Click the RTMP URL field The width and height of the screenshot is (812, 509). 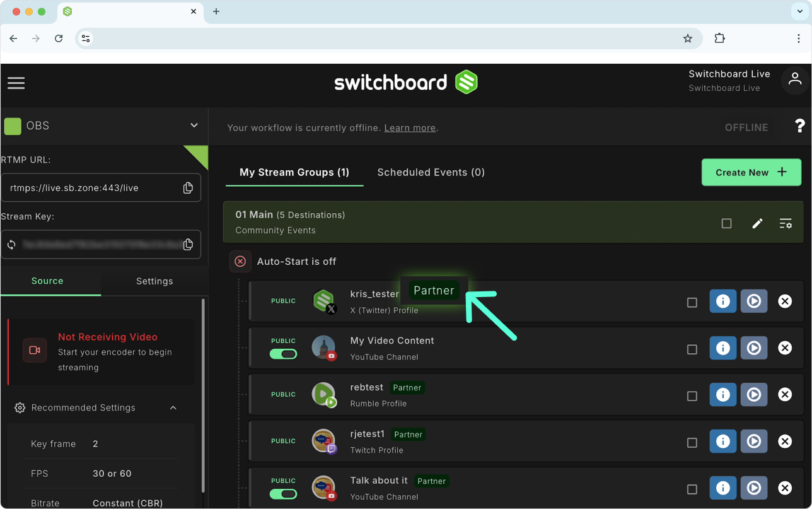(101, 188)
